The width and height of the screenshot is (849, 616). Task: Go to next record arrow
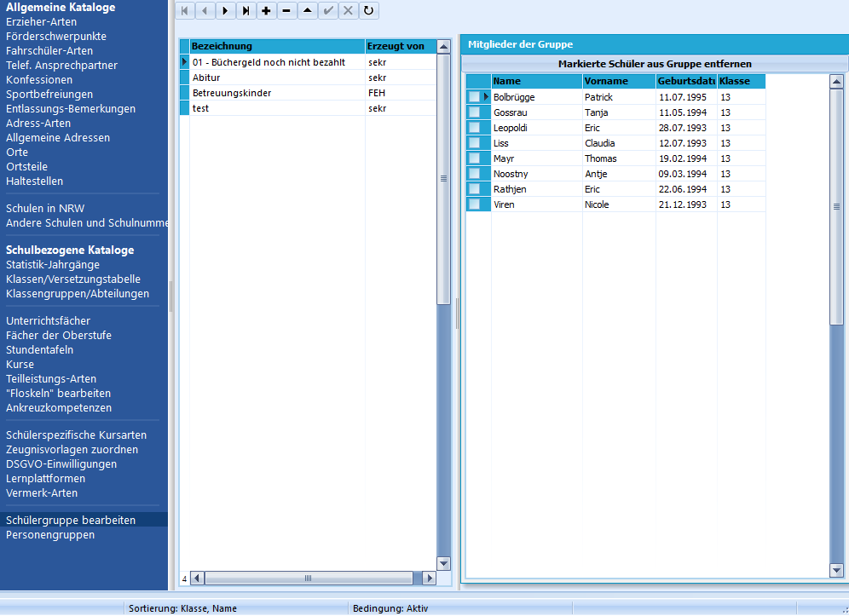(225, 10)
